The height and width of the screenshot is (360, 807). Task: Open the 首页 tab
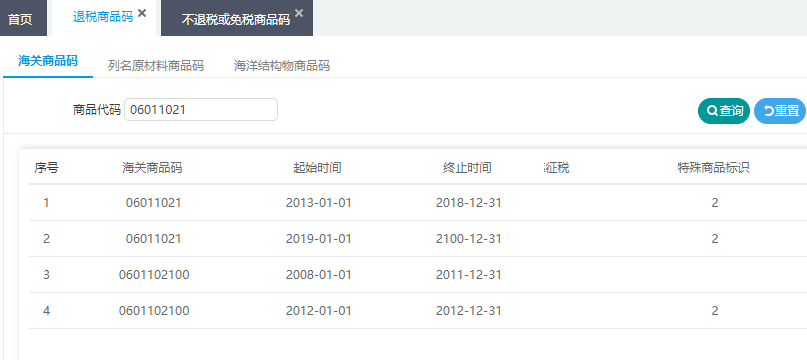[20, 19]
